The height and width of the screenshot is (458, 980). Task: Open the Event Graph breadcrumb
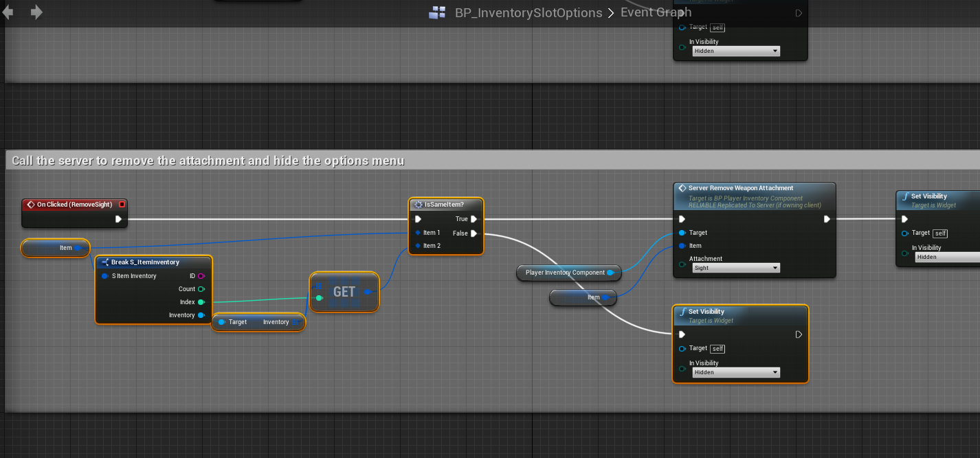coord(656,12)
